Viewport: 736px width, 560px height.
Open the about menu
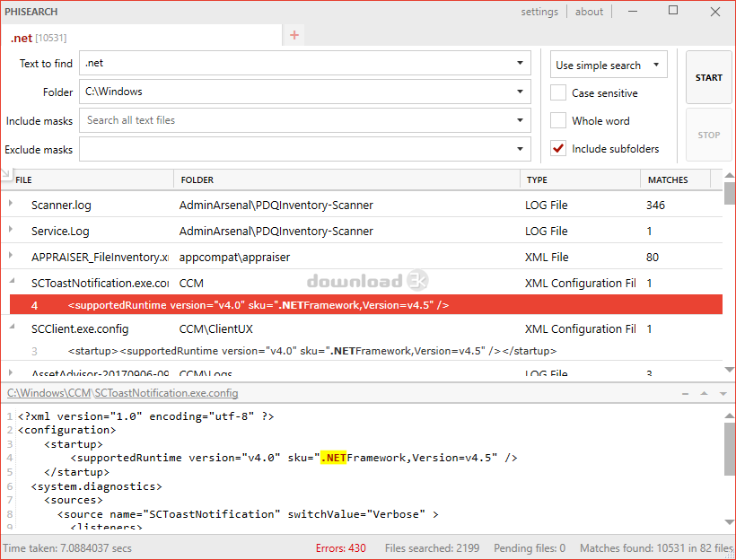(589, 12)
